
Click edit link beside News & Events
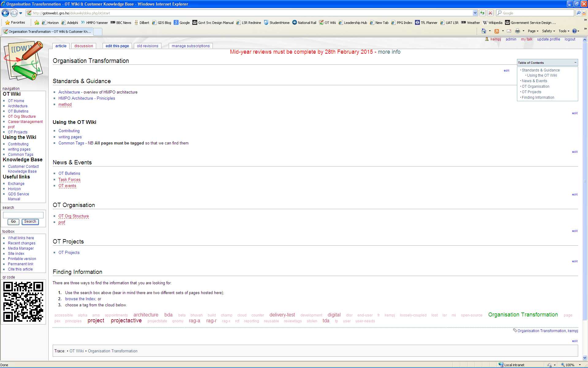[575, 194]
